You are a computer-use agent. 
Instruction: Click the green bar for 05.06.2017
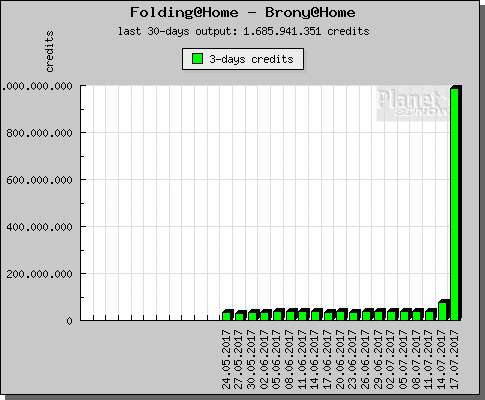pos(277,316)
